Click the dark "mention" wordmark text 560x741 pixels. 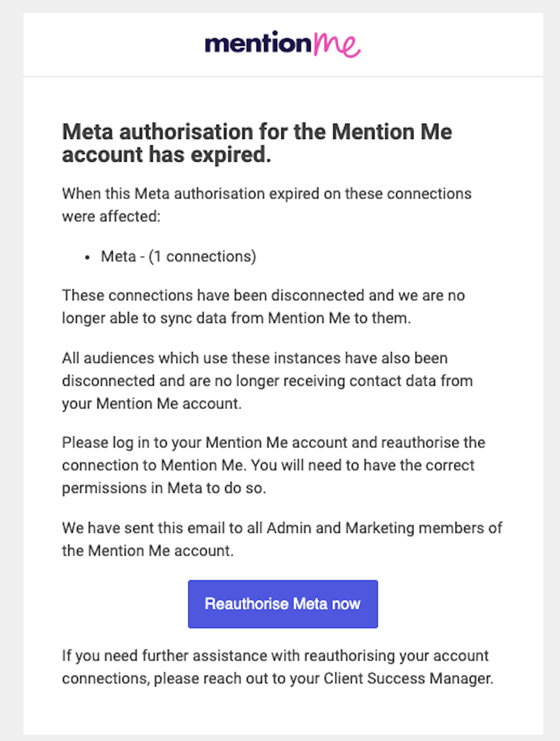click(x=258, y=44)
